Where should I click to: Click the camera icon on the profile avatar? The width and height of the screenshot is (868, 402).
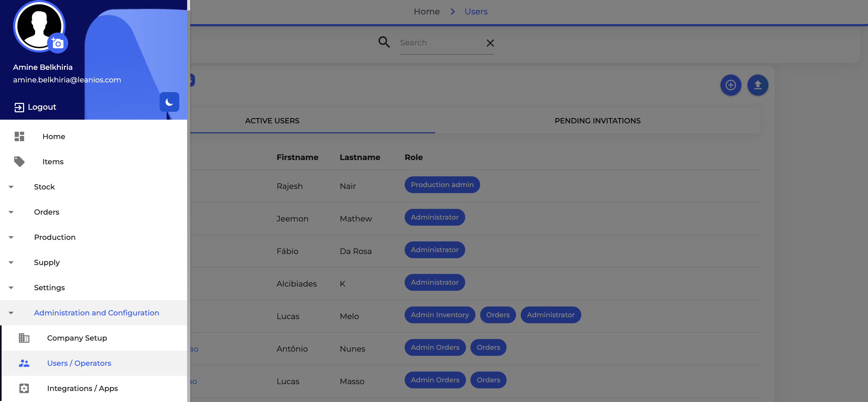tap(57, 43)
